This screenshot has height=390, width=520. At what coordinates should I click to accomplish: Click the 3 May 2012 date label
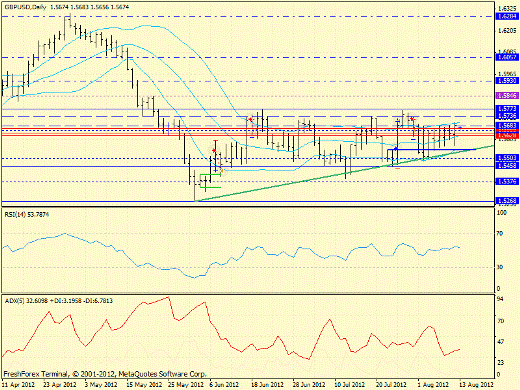(x=101, y=385)
